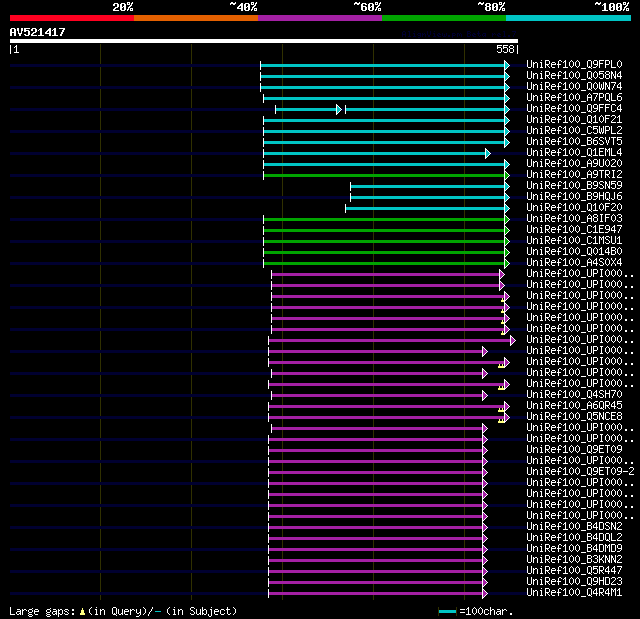Image resolution: width=640 pixels, height=619 pixels.
Task: Select the UniRef100_C1MSU1 label
Action: tap(574, 241)
